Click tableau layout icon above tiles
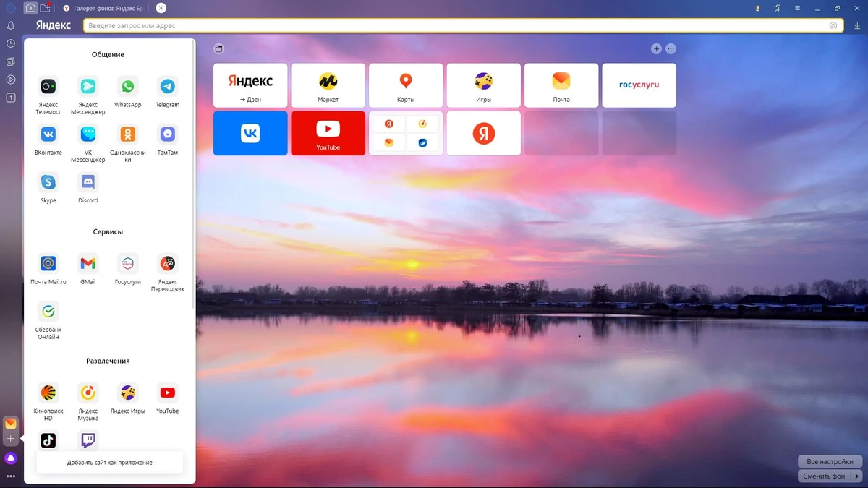 [x=219, y=49]
